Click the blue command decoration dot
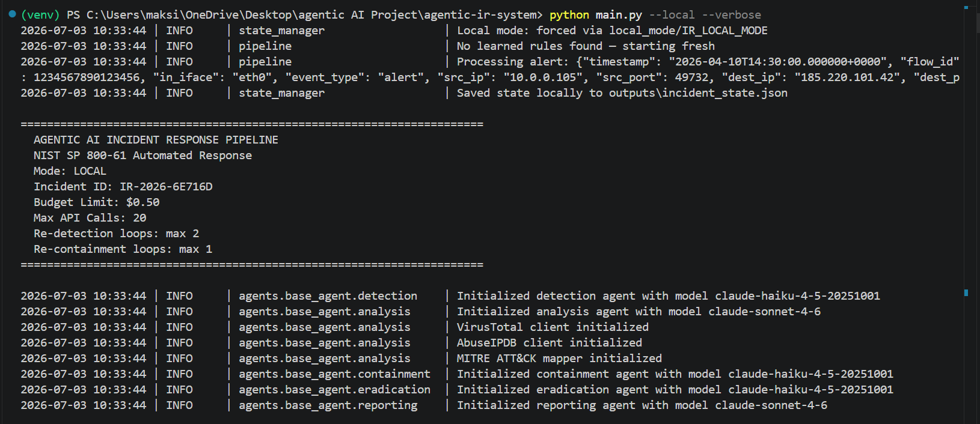This screenshot has height=424, width=980. [12, 14]
